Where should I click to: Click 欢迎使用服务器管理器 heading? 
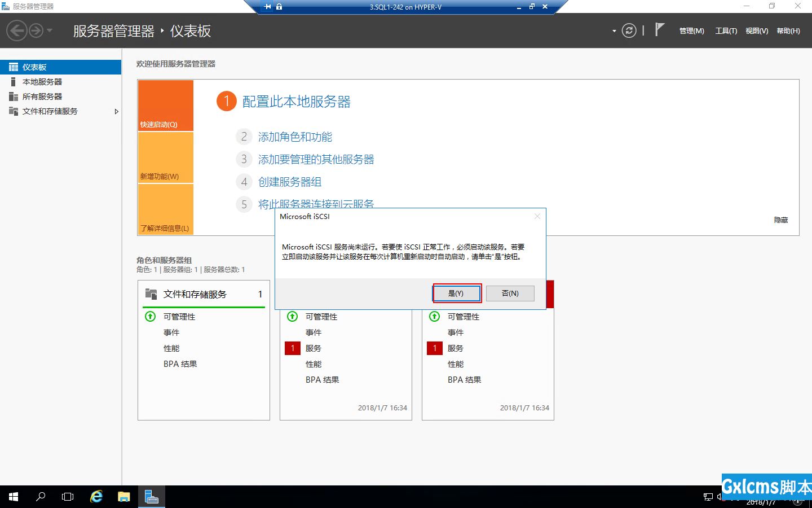pyautogui.click(x=176, y=64)
